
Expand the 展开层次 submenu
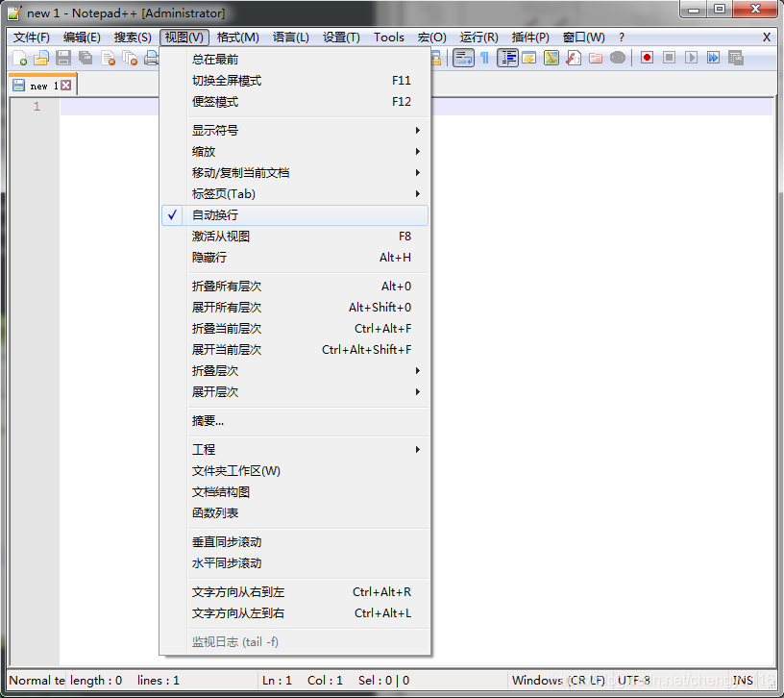tap(295, 391)
